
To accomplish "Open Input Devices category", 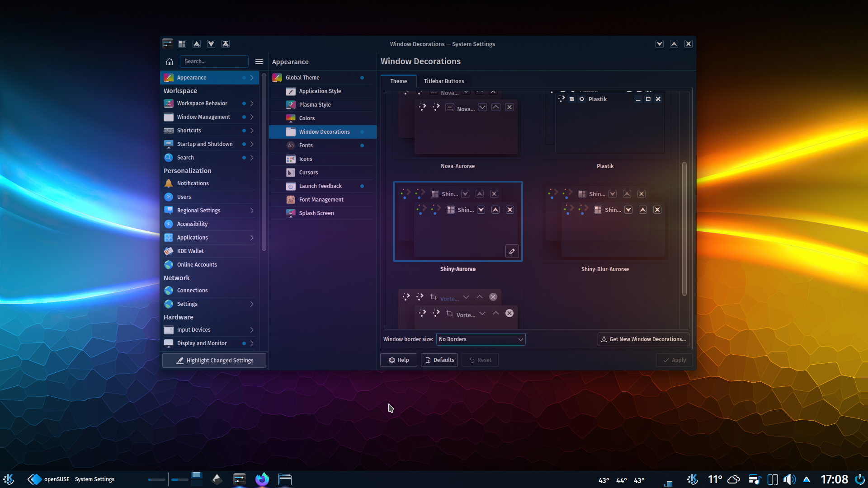I will (210, 330).
